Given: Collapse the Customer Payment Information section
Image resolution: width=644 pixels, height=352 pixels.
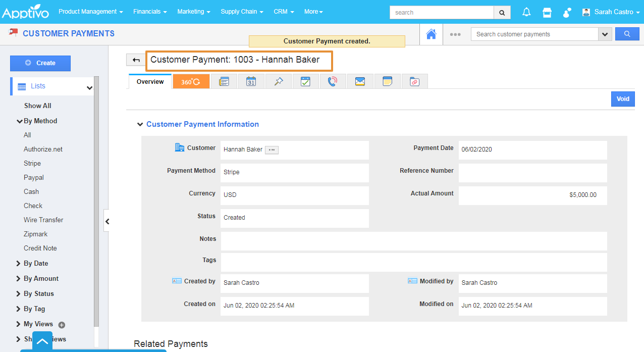Looking at the screenshot, I should pos(140,124).
